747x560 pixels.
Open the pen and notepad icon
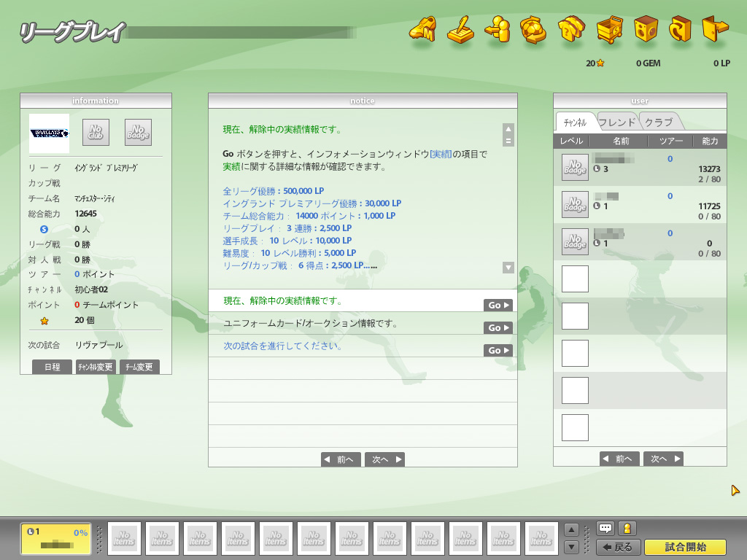point(460,29)
